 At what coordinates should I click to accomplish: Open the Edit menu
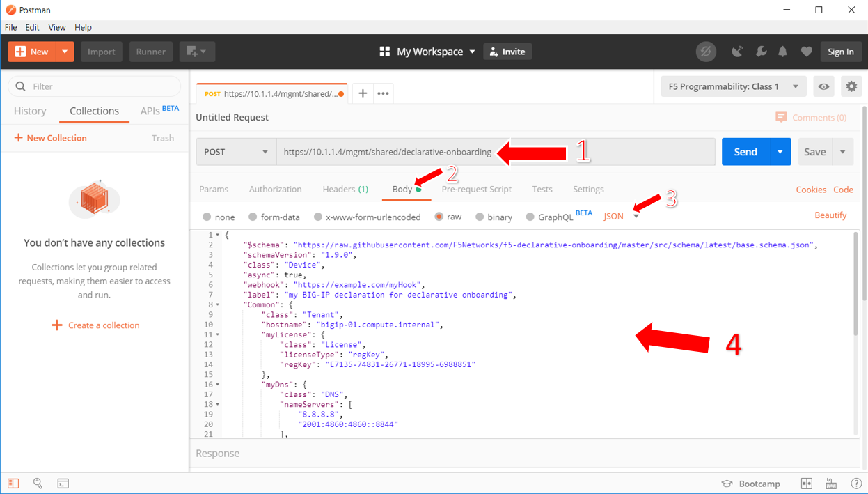[32, 27]
